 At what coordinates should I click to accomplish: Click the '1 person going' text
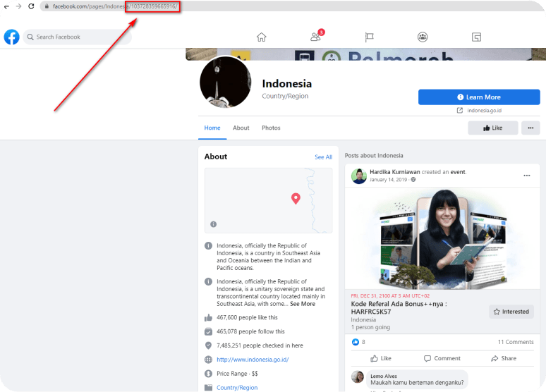(370, 327)
